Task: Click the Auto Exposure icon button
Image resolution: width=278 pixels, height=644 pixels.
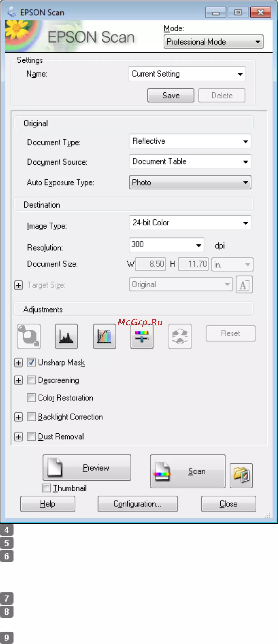Action: pyautogui.click(x=29, y=336)
